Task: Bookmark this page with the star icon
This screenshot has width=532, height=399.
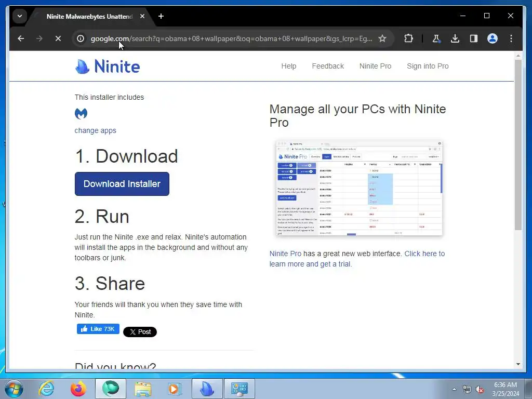Action: 382,38
